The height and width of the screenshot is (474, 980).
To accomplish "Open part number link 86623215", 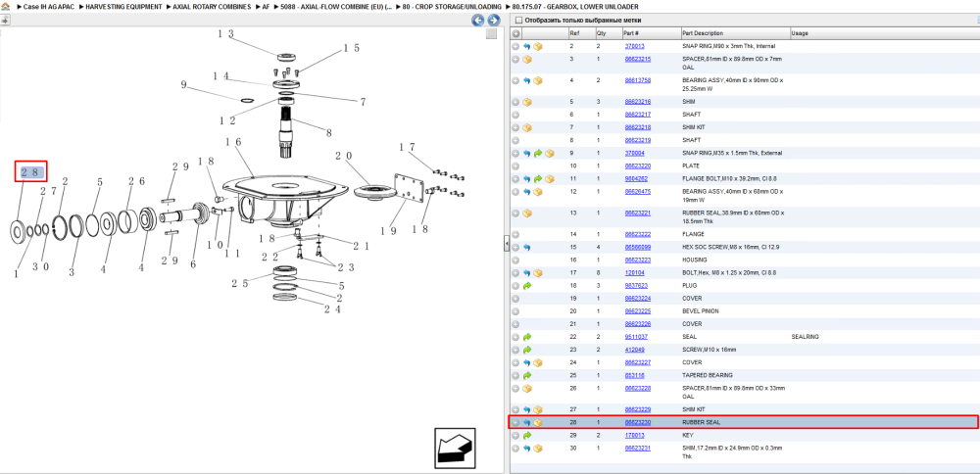I will (638, 60).
